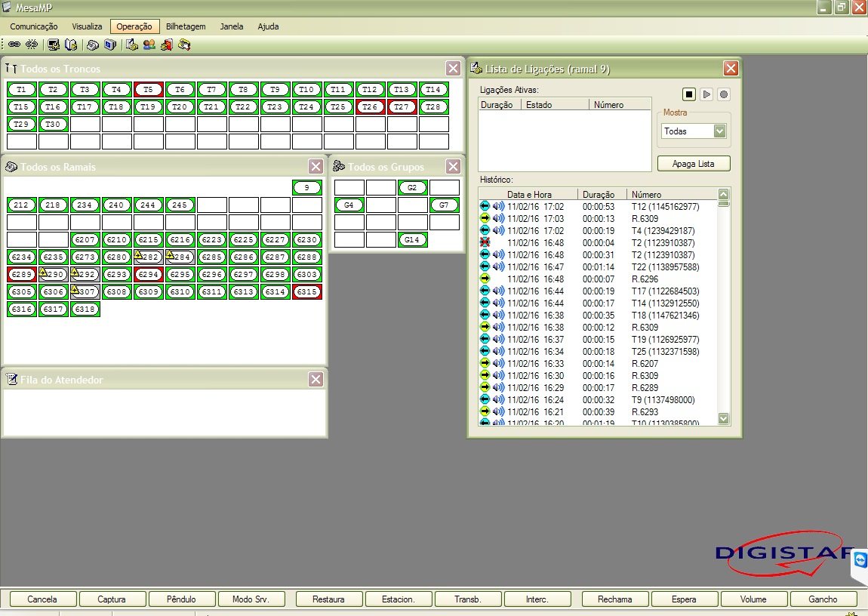This screenshot has width=868, height=616.
Task: Select the connect (link) toolbar icon
Action: coord(16,44)
